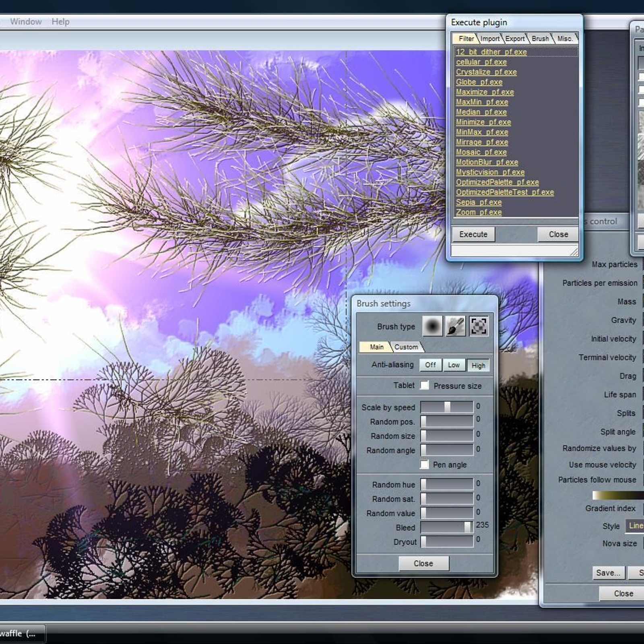The height and width of the screenshot is (644, 644).
Task: Close the Brush settings panel
Action: click(x=423, y=563)
